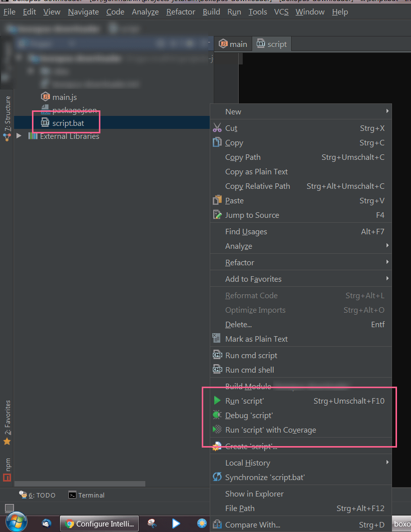The image size is (411, 532).
Task: Open the 7: Structure panel
Action: pos(6,111)
